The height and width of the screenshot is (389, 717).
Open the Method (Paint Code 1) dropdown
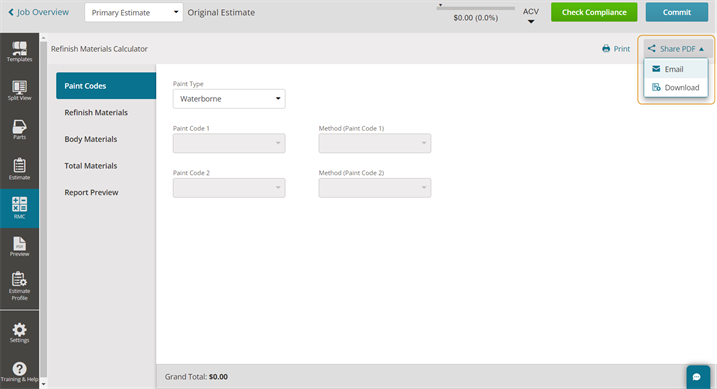pos(375,143)
